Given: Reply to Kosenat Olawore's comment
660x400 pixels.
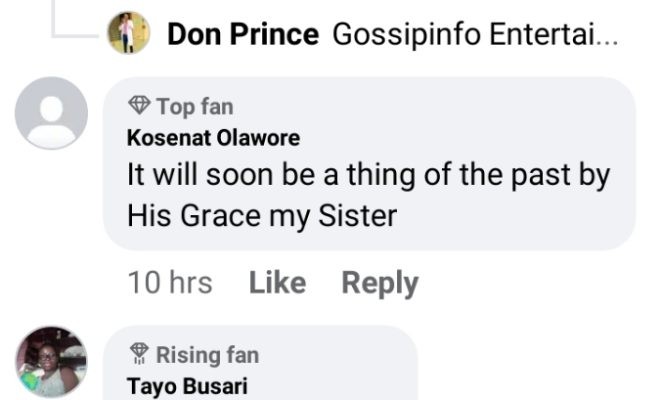Looking at the screenshot, I should (x=380, y=283).
